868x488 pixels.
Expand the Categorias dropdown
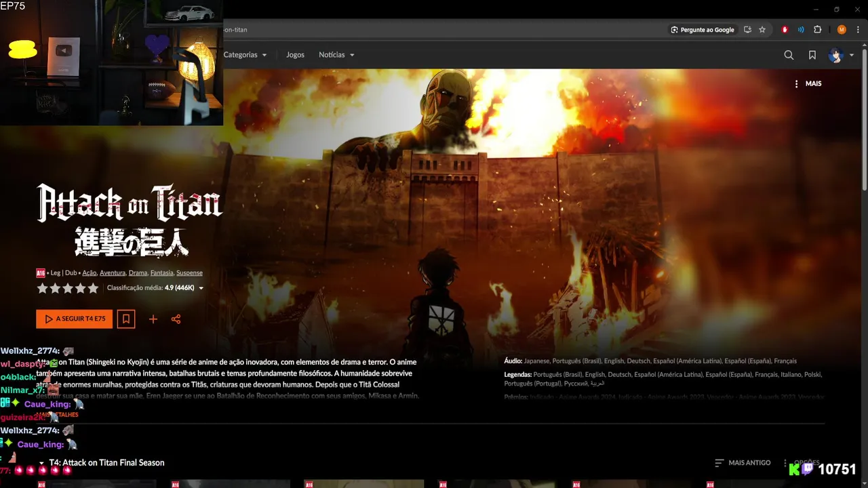245,55
